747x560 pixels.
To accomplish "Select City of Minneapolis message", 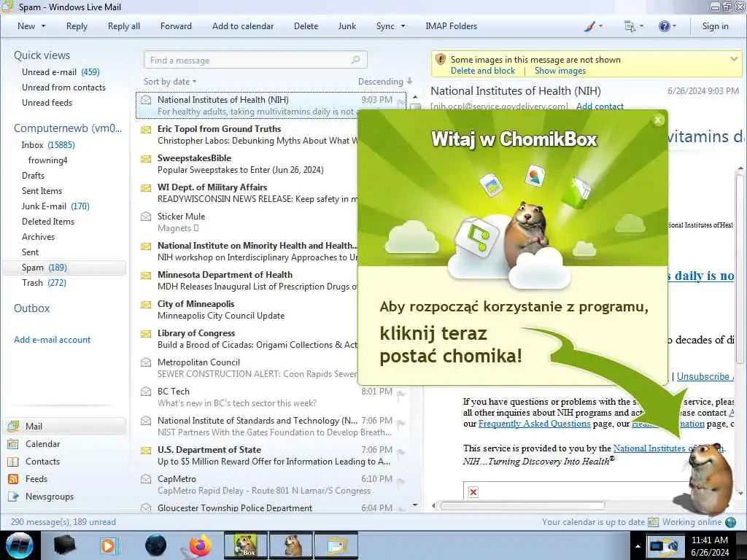I will click(248, 309).
